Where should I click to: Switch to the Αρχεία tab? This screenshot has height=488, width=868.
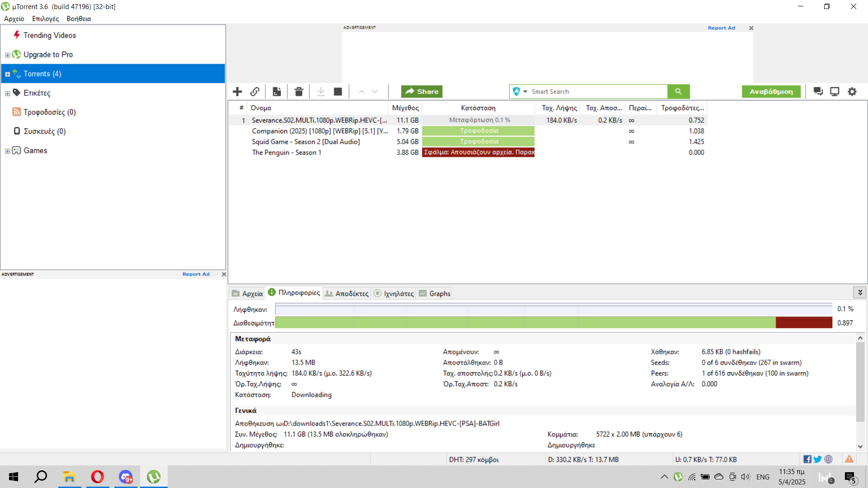tap(247, 293)
